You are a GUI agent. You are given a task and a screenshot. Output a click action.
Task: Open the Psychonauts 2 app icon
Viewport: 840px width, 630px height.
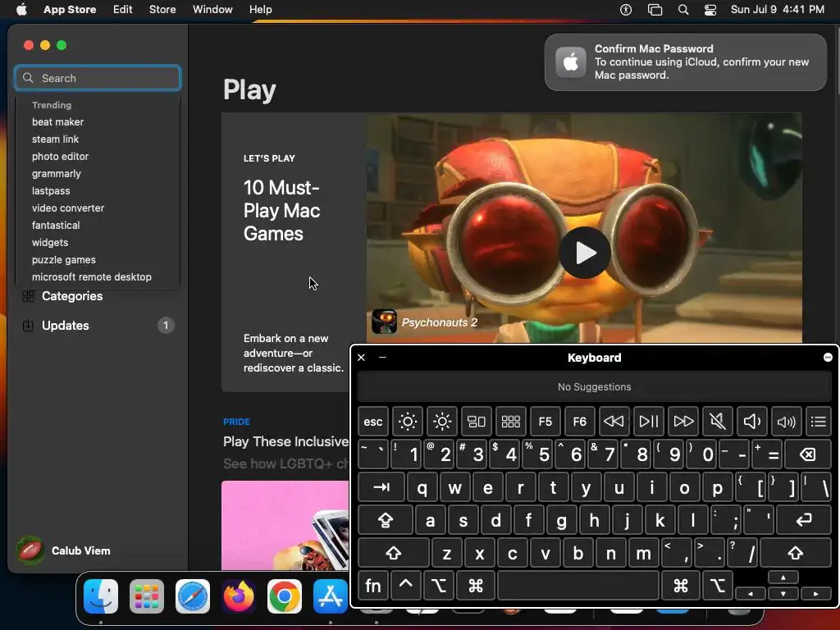click(384, 322)
